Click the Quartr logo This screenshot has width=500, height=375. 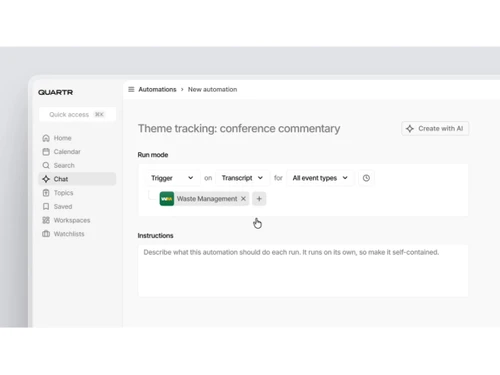click(x=55, y=92)
